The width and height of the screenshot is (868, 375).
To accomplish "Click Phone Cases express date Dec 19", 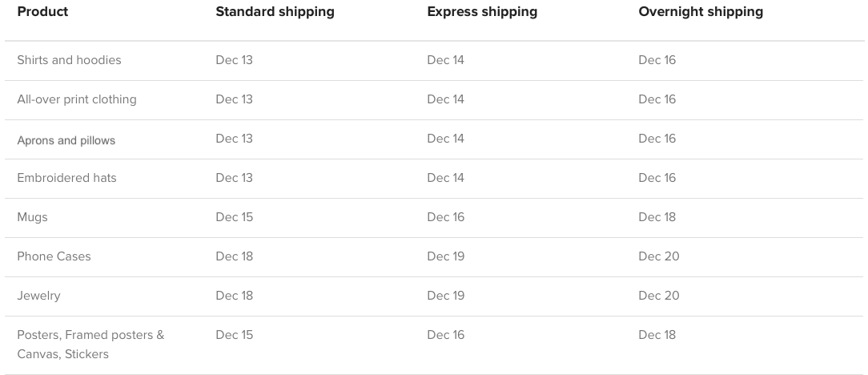I will [x=446, y=256].
